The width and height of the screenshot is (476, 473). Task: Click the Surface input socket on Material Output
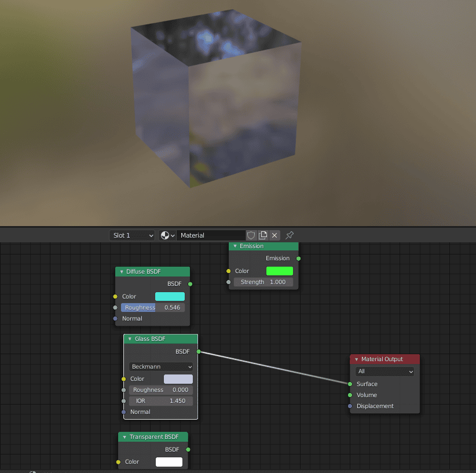pyautogui.click(x=350, y=384)
